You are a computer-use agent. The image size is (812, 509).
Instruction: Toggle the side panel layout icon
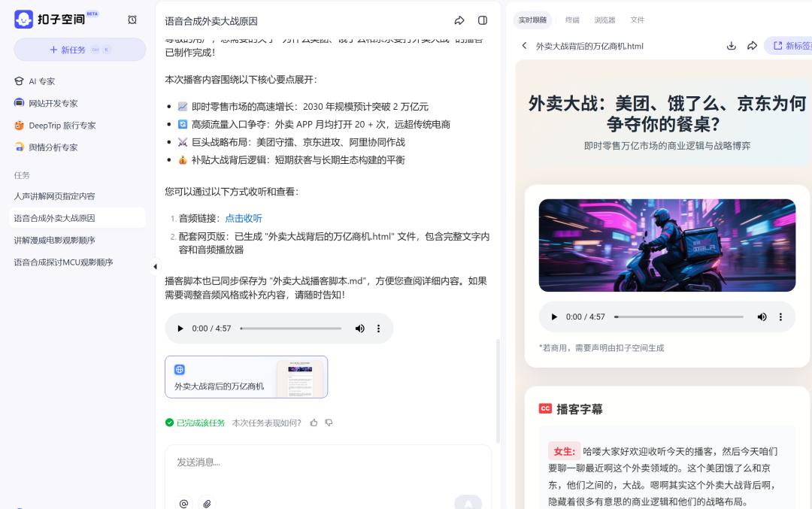483,20
